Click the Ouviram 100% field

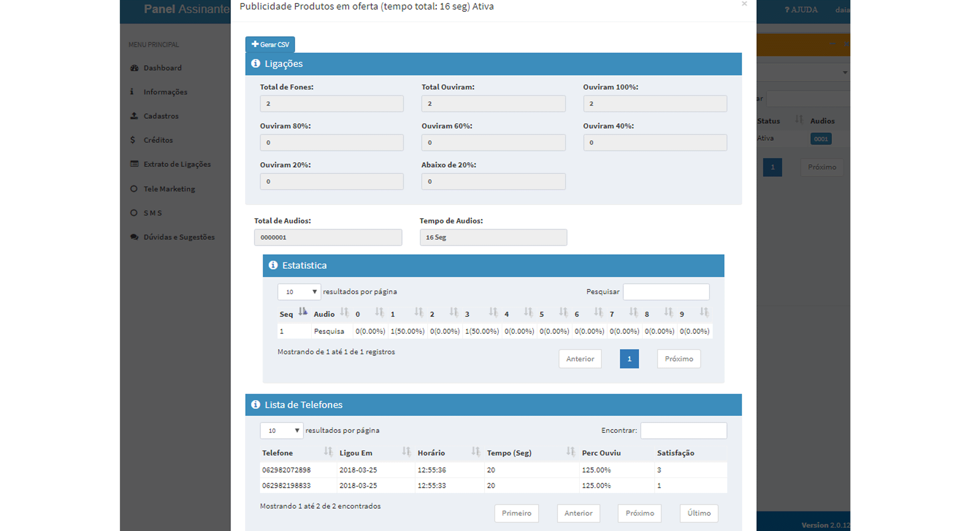pyautogui.click(x=655, y=104)
